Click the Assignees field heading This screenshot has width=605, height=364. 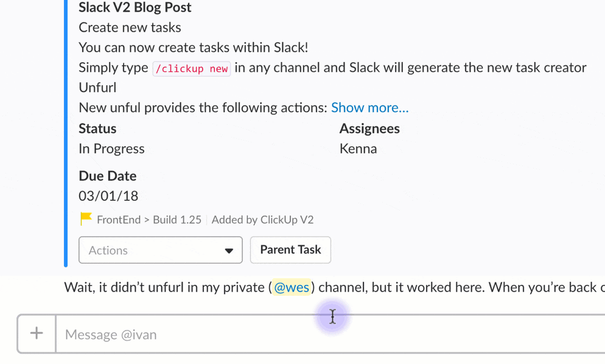pyautogui.click(x=369, y=128)
